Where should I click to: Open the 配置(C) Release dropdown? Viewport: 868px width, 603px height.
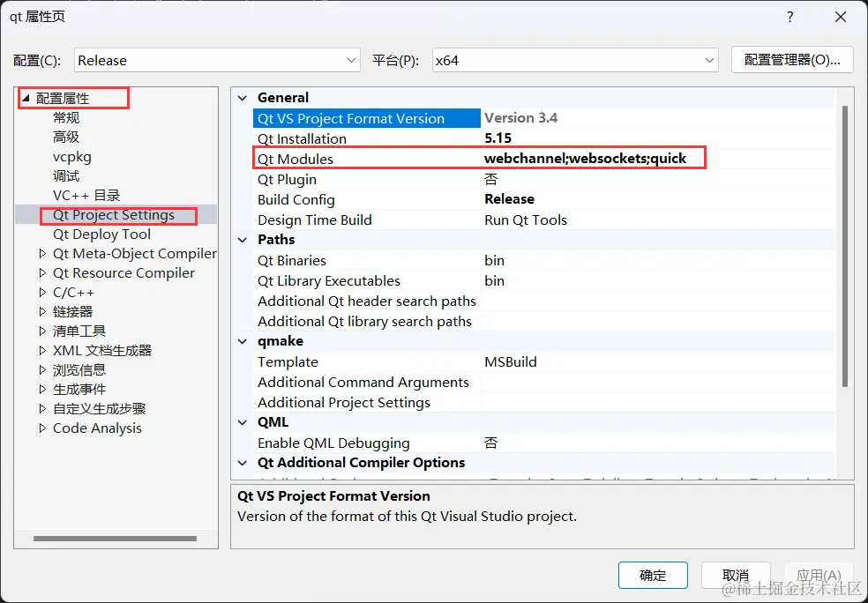[x=217, y=60]
